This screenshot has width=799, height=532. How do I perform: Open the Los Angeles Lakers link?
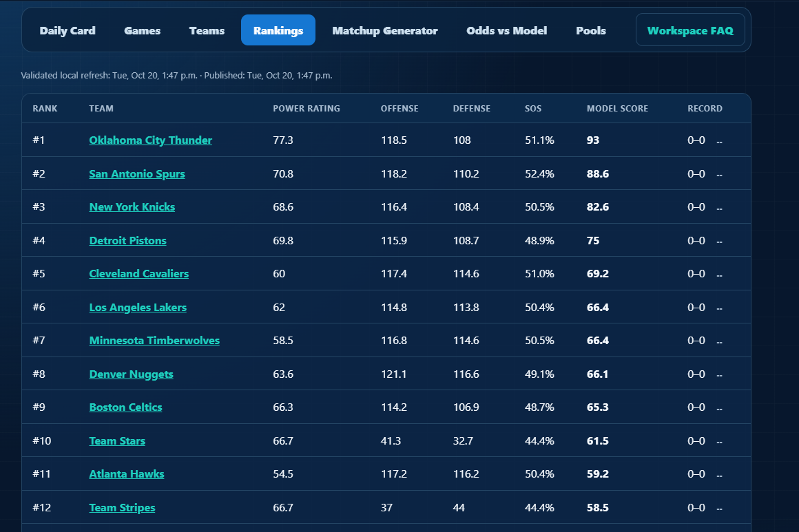click(x=138, y=307)
